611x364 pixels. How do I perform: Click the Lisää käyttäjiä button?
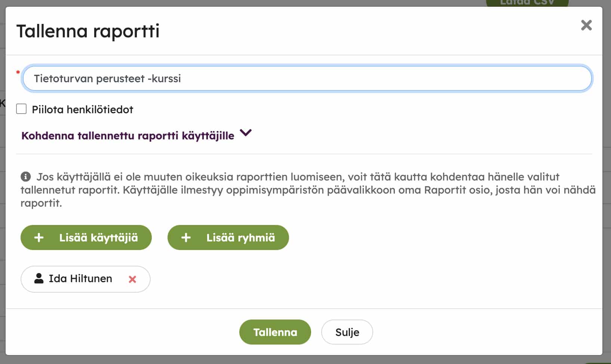86,237
